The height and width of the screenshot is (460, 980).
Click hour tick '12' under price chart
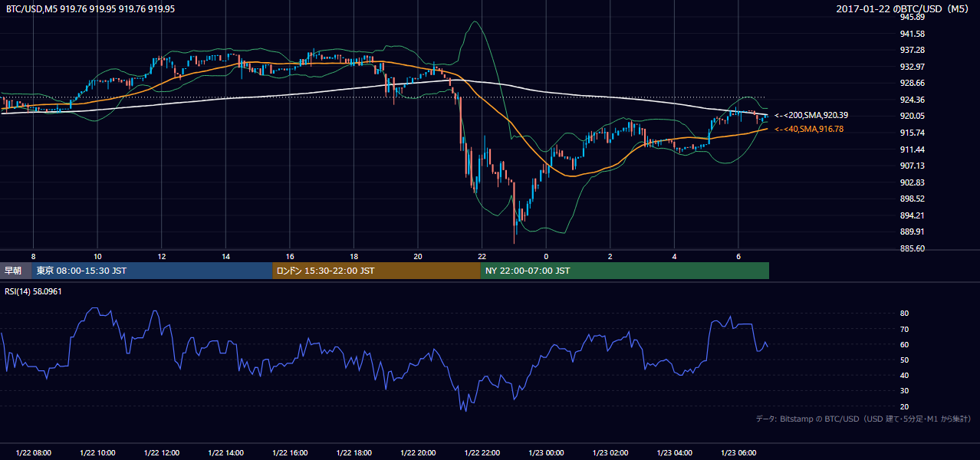(161, 256)
